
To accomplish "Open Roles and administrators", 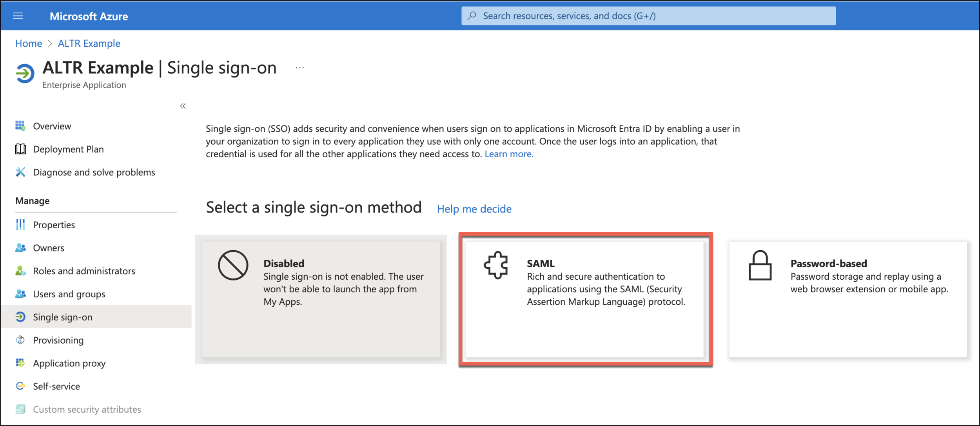I will (x=84, y=271).
